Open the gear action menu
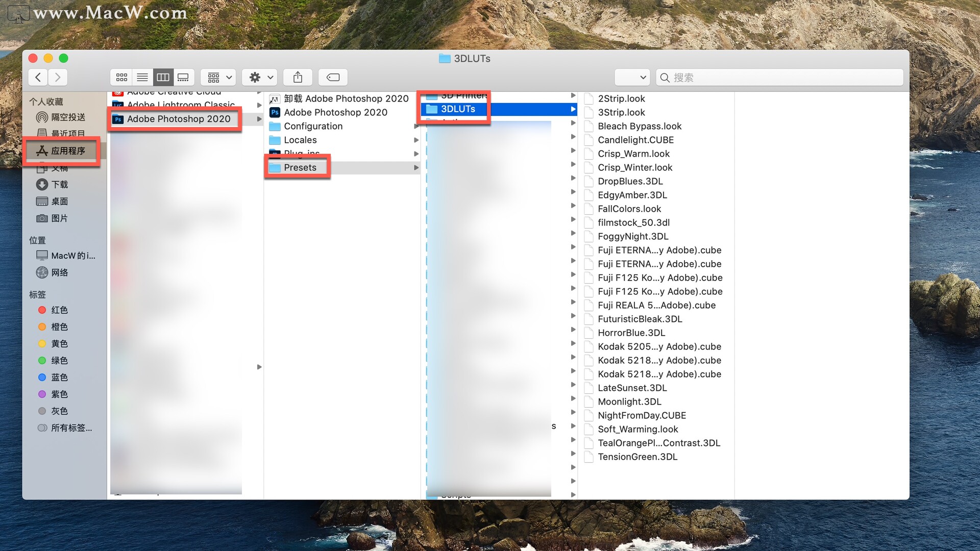 point(260,78)
